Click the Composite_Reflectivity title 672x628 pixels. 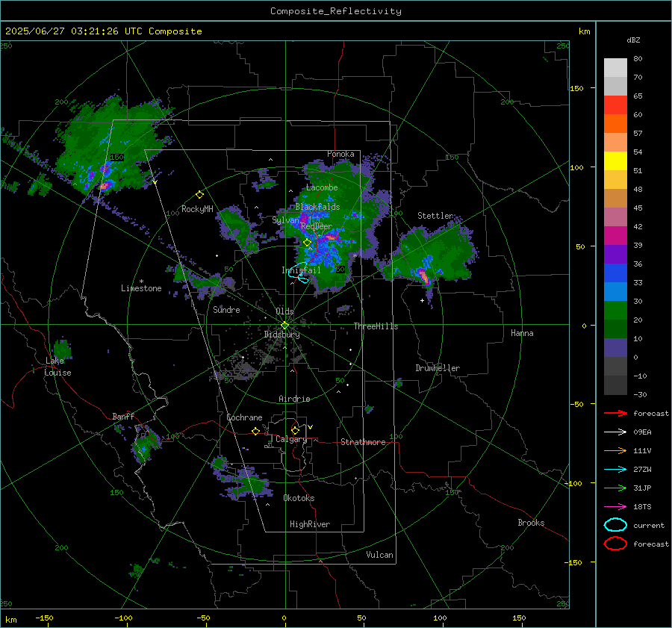(336, 11)
